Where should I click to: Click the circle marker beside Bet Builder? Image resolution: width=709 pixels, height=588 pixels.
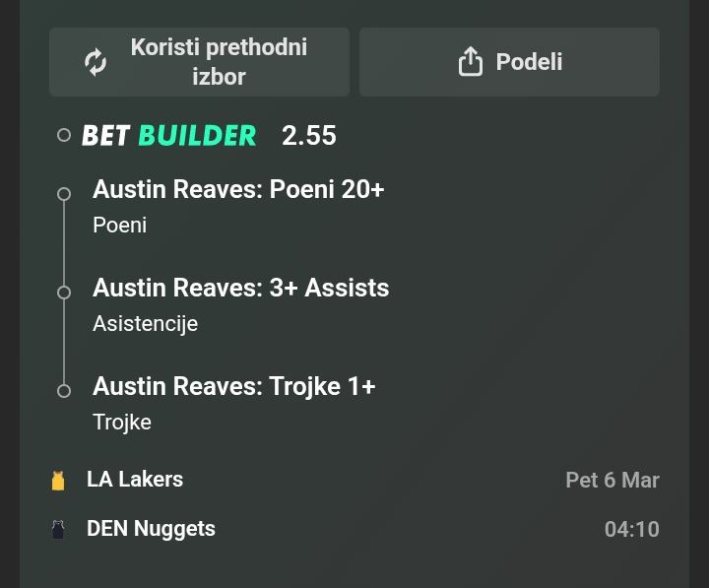pyautogui.click(x=64, y=135)
